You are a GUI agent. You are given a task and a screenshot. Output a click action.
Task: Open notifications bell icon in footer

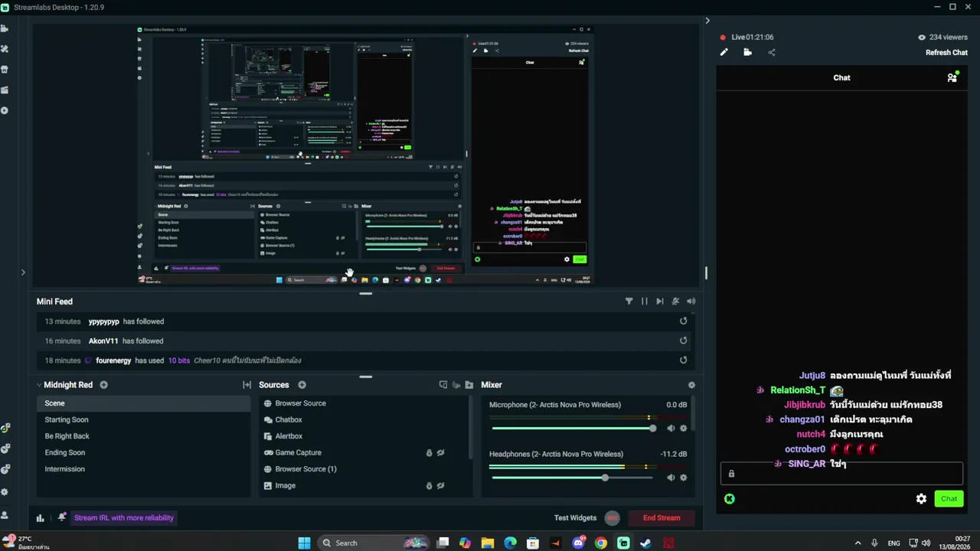click(x=62, y=517)
